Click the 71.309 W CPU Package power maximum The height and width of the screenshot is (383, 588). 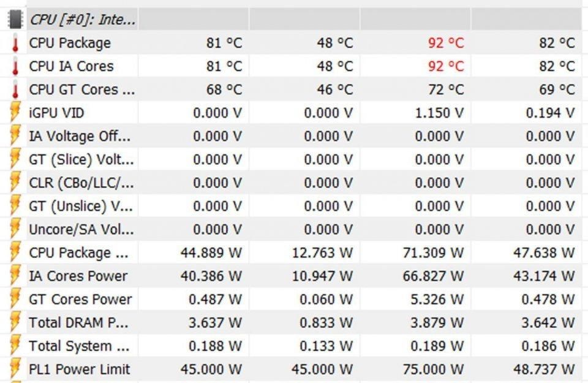coord(433,252)
